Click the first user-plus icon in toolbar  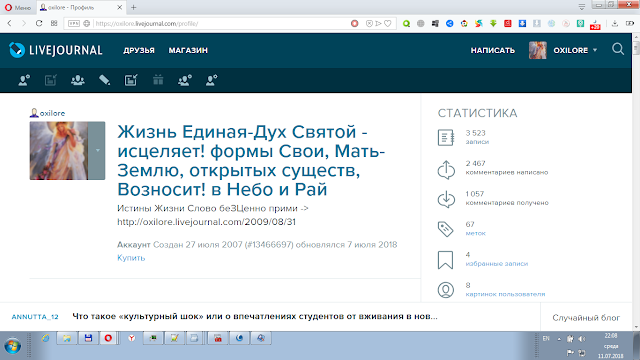coord(24,80)
